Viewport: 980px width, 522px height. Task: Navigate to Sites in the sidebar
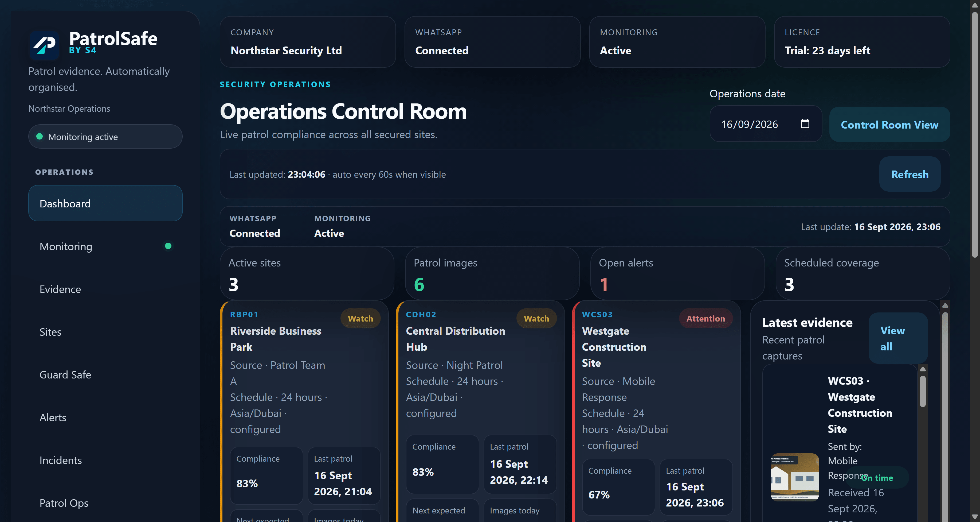tap(105, 332)
